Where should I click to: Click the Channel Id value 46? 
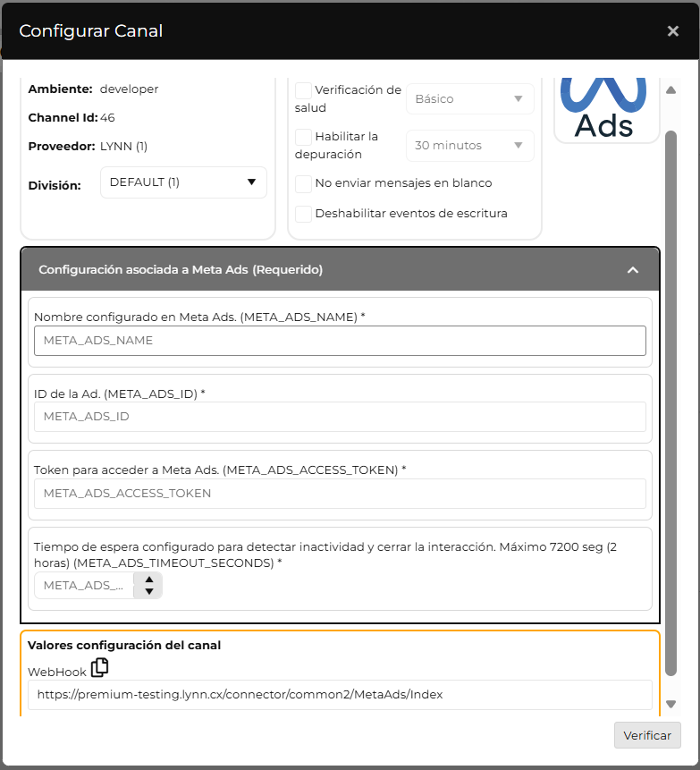click(x=107, y=118)
